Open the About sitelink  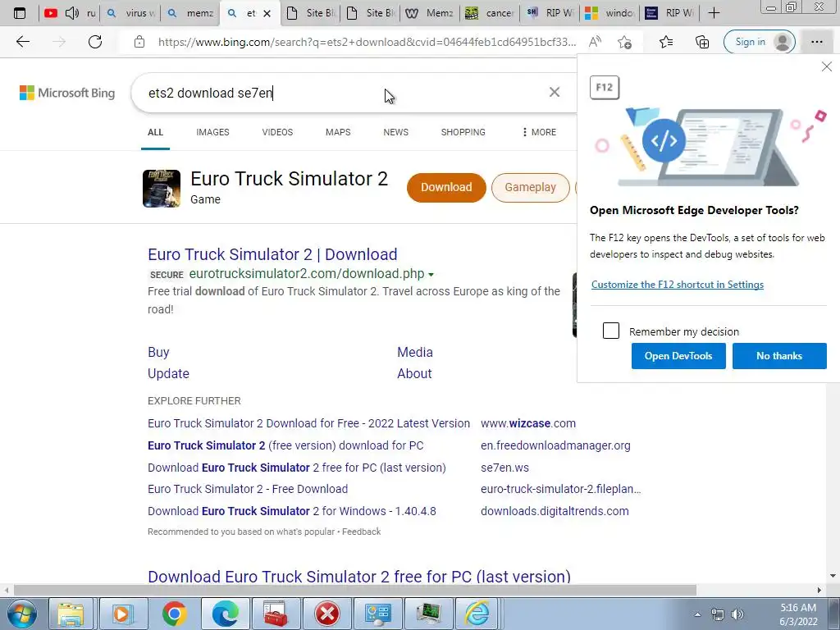tap(414, 373)
